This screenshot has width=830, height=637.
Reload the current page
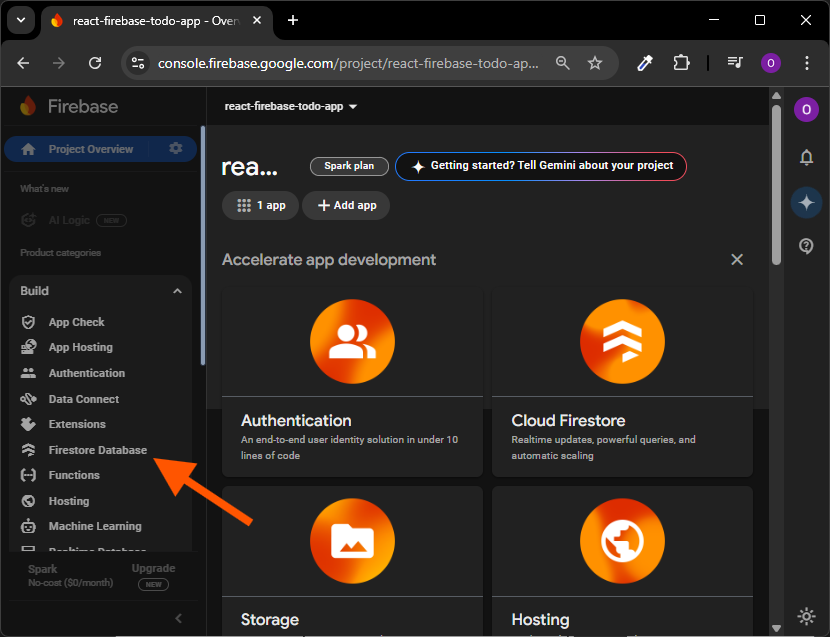pyautogui.click(x=95, y=64)
